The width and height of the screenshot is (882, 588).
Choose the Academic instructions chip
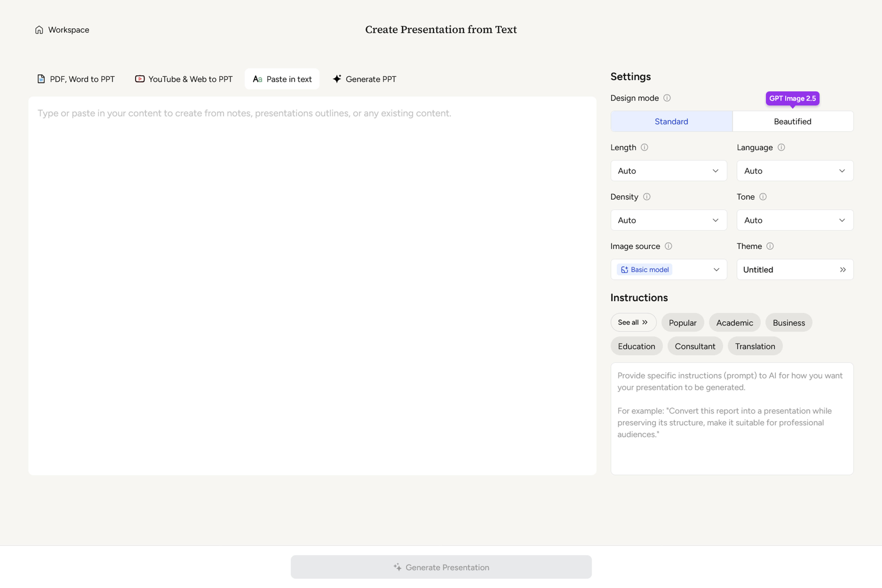coord(735,322)
